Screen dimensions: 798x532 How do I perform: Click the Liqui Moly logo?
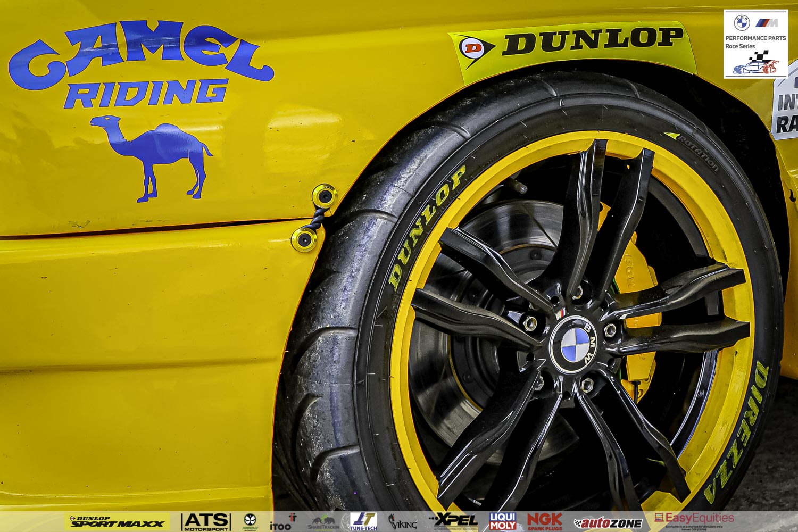(x=502, y=521)
